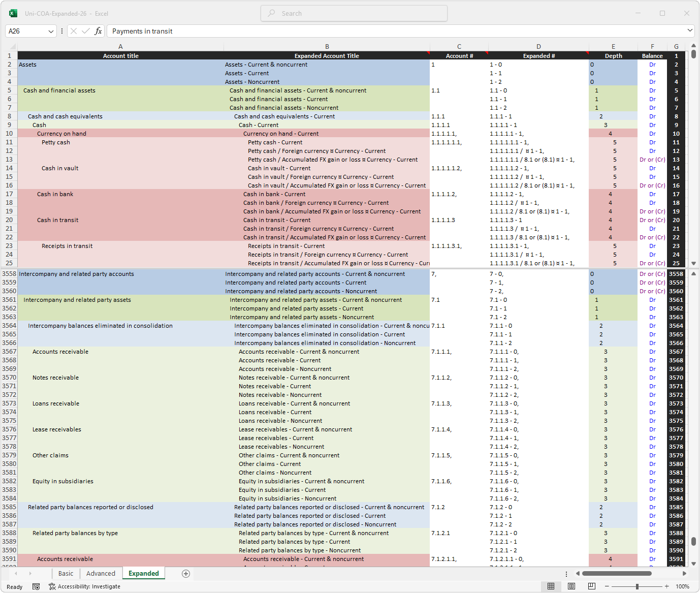Viewport: 700px width, 593px height.
Task: Click Accessibility: Investigate status button
Action: point(84,586)
